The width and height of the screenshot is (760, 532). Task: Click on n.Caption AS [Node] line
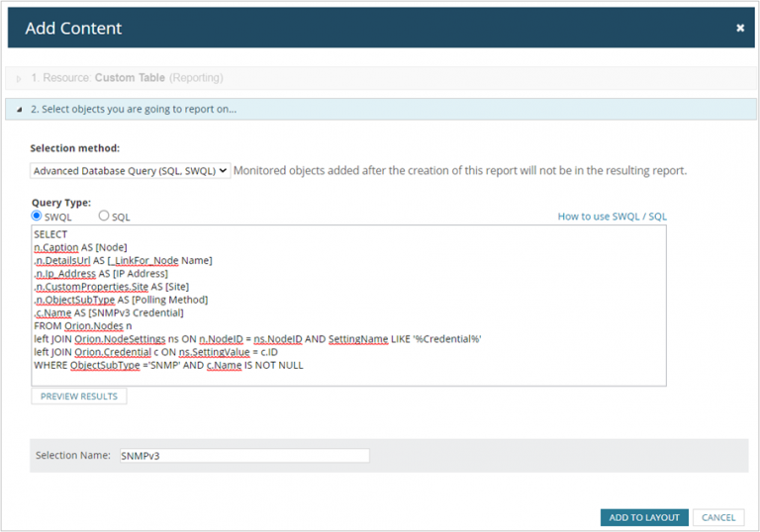80,247
